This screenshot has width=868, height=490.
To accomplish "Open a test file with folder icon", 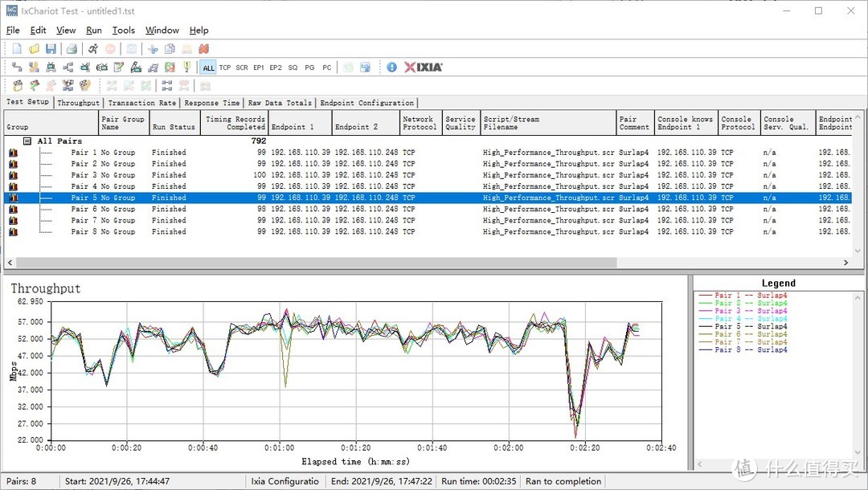I will pyautogui.click(x=34, y=49).
